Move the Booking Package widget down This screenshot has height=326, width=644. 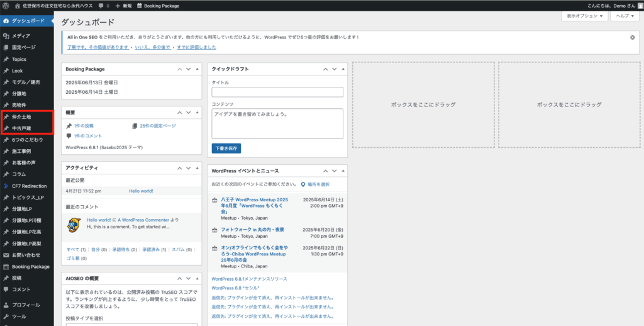click(188, 69)
